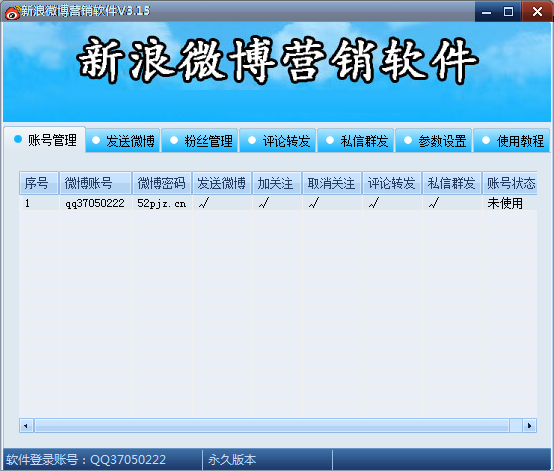
Task: Open the 粉丝管理 tab
Action: point(200,141)
